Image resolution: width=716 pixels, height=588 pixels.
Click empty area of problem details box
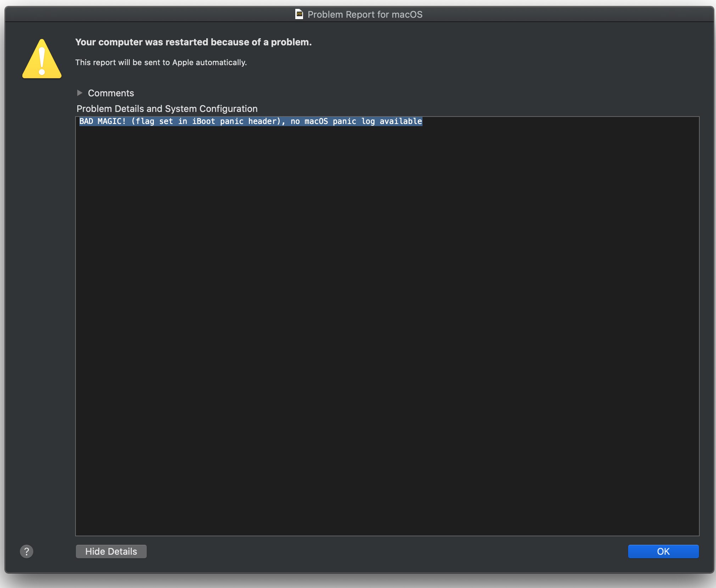[x=386, y=326]
